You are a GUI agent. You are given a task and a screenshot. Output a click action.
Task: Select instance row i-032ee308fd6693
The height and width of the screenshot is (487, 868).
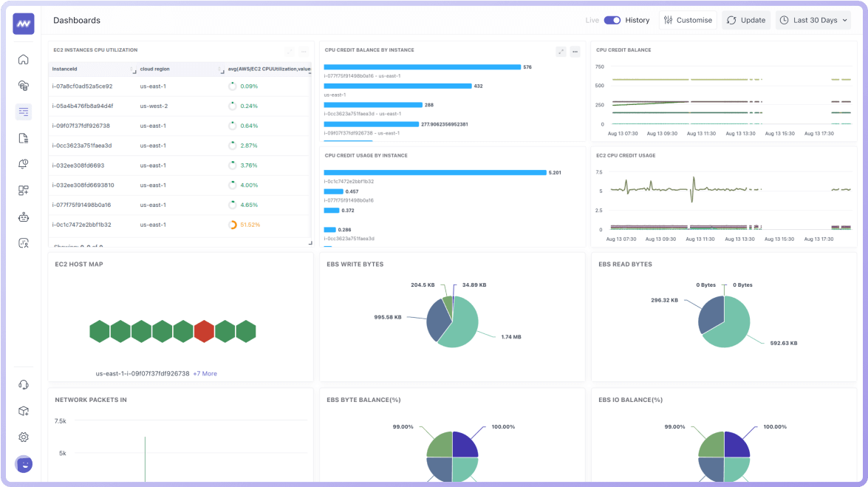tap(180, 165)
